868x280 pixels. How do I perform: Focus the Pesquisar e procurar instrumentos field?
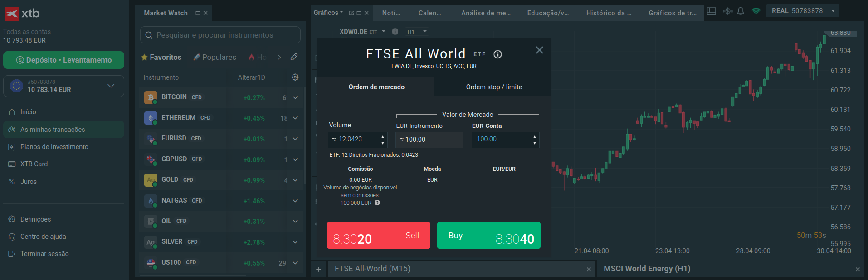click(x=220, y=35)
